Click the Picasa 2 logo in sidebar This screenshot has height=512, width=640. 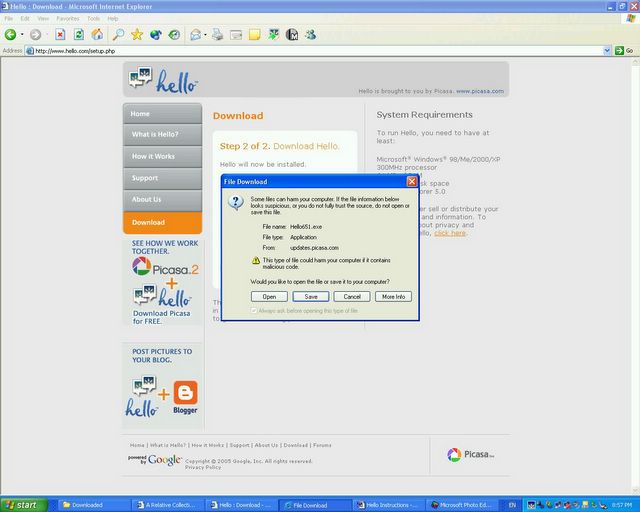(165, 267)
